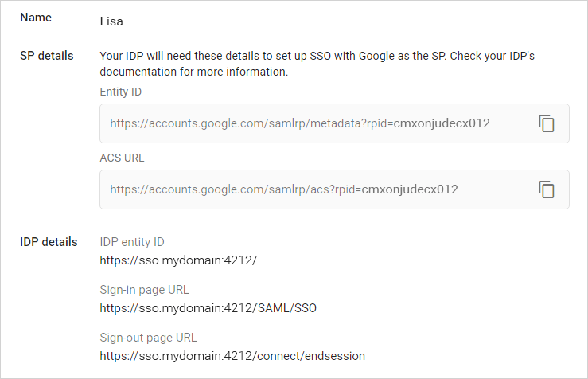
Task: Click inside the ACS URL field
Action: click(318, 189)
